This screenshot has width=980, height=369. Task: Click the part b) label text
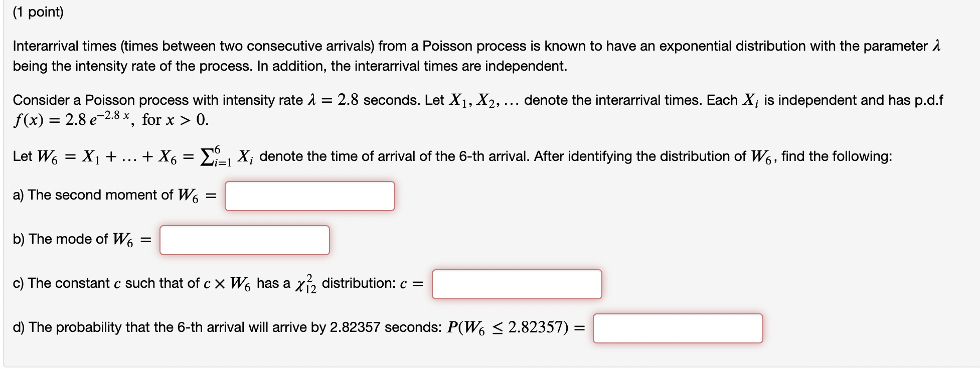pos(19,239)
